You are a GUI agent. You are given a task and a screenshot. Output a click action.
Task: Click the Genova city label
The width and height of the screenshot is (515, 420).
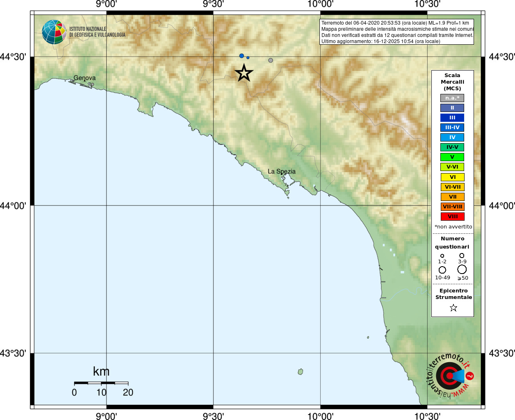pyautogui.click(x=84, y=78)
